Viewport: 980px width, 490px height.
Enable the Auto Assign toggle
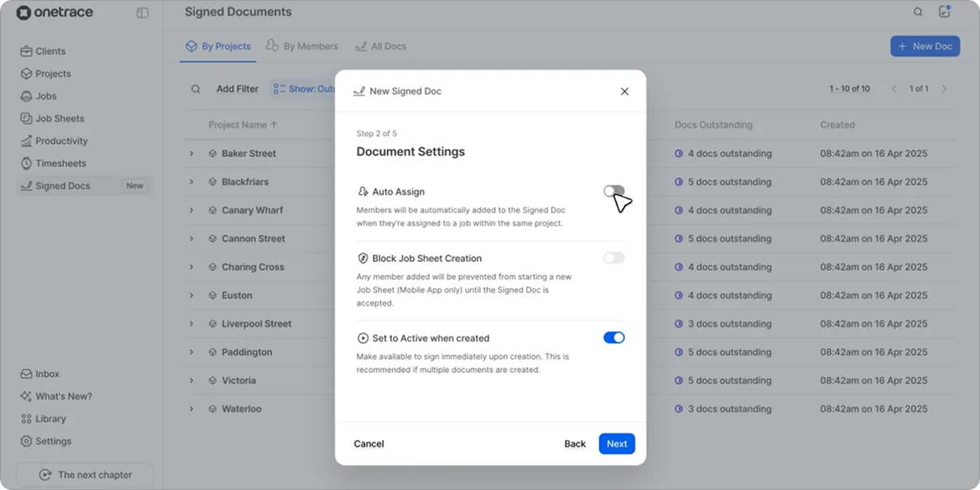coord(614,191)
